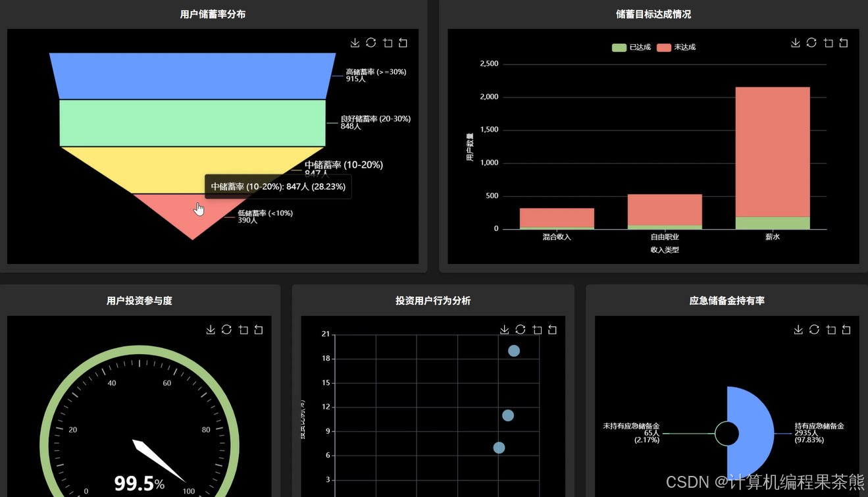Click the 2,500 y-axis value
Viewport: 868px width, 497px height.
coord(489,64)
